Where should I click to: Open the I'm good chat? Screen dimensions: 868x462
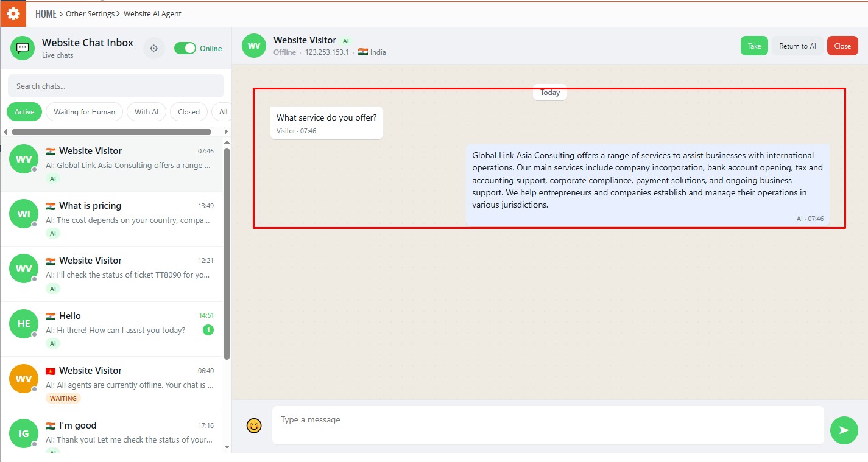[112, 433]
